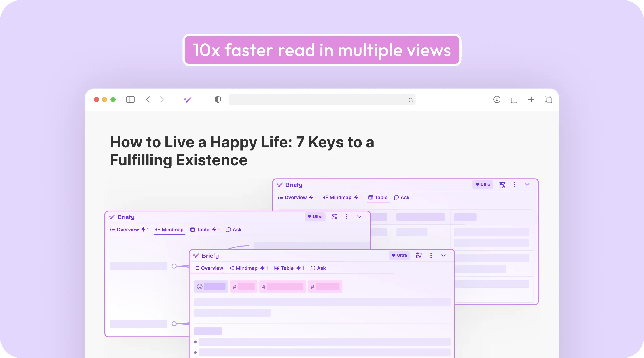Open the three-dot menu in Overview panel
Viewport: 644px width, 358px height.
point(431,255)
